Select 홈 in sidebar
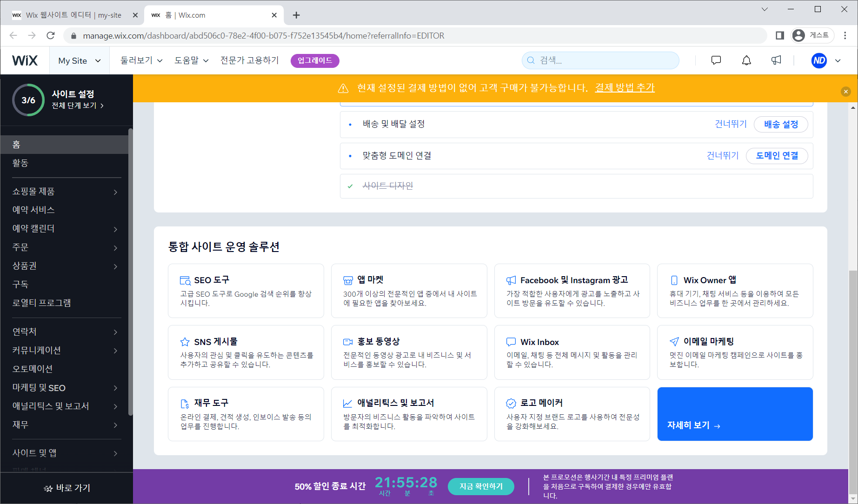This screenshot has width=858, height=504. tap(65, 145)
